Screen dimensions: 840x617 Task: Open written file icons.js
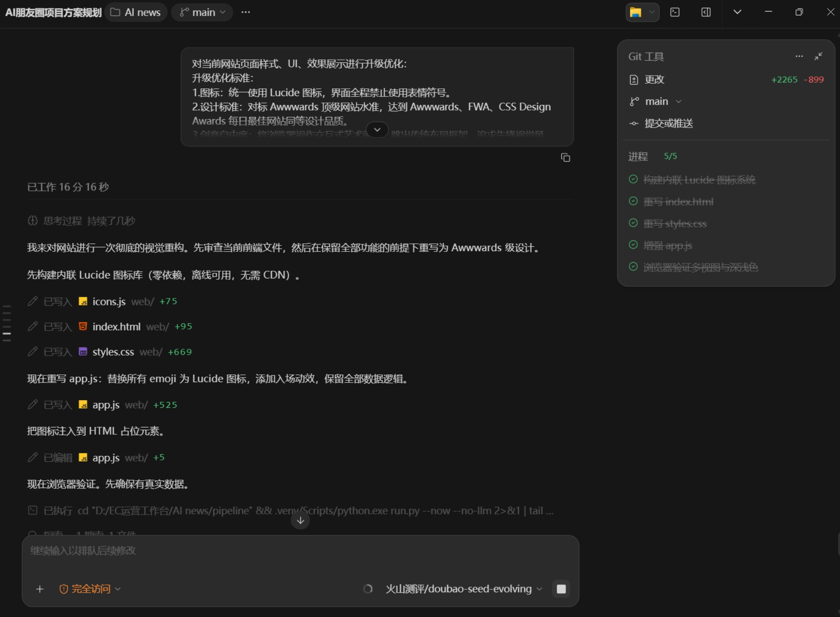pos(109,301)
